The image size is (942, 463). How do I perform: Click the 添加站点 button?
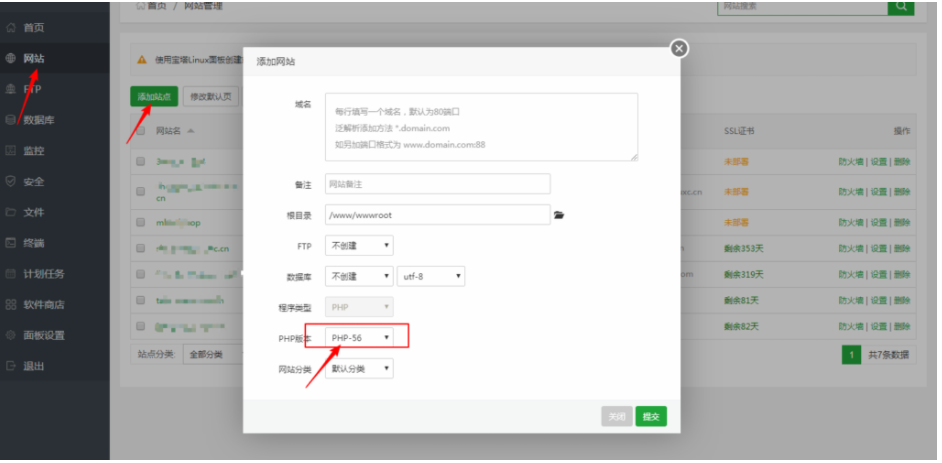[x=154, y=97]
